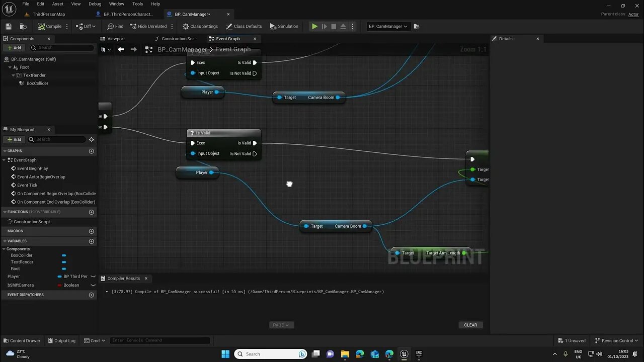Open Revision Control dropdown
Image resolution: width=644 pixels, height=362 pixels.
[x=617, y=340]
